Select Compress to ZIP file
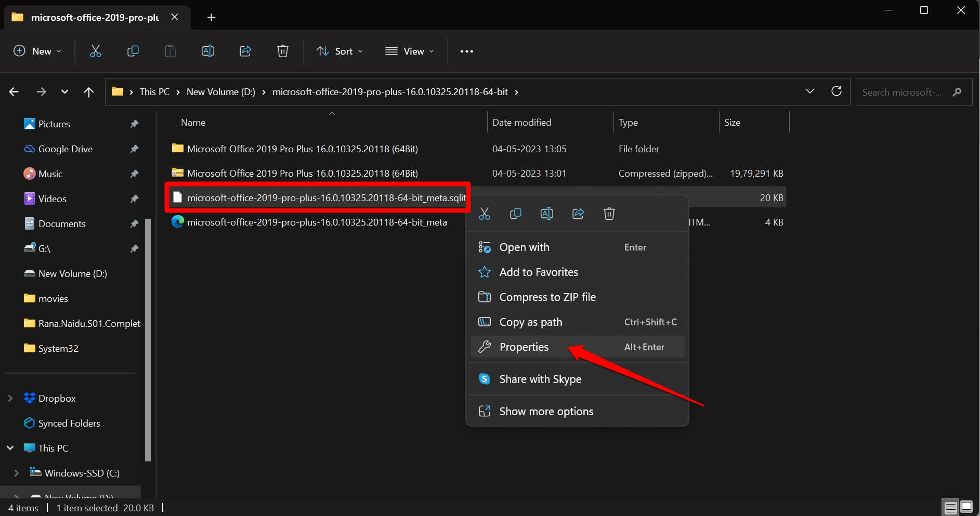 click(547, 297)
